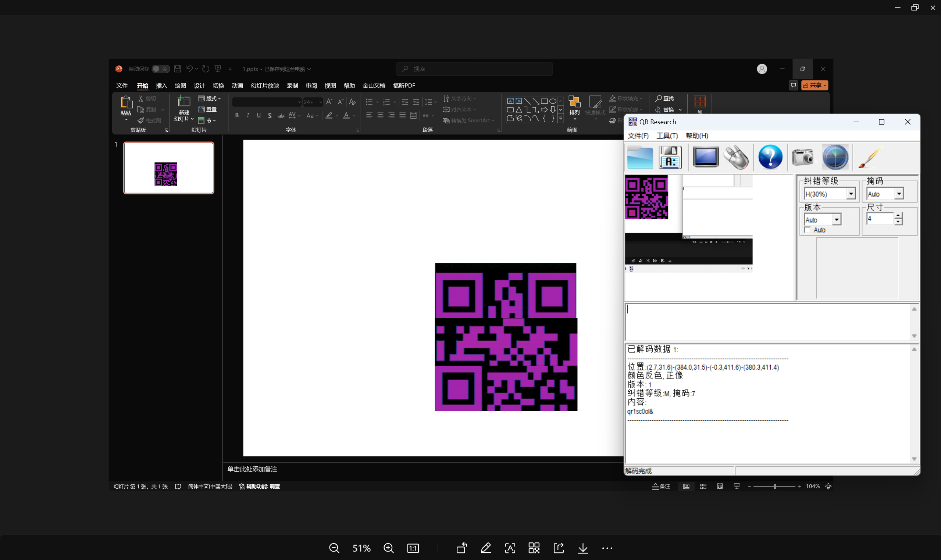Select slide 1 thumbnail in PowerPoint

click(x=169, y=168)
